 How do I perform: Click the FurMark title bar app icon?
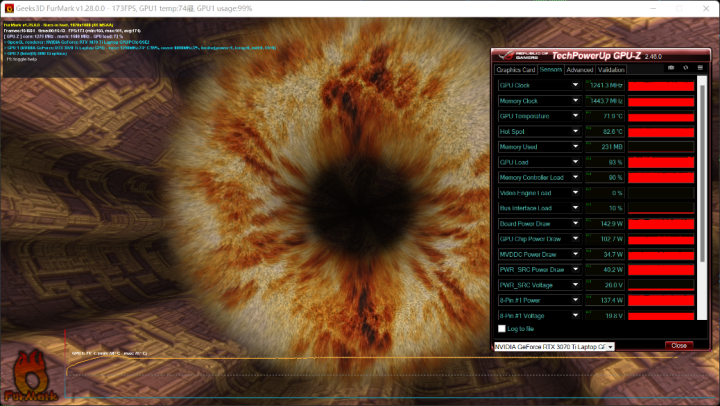tap(9, 8)
